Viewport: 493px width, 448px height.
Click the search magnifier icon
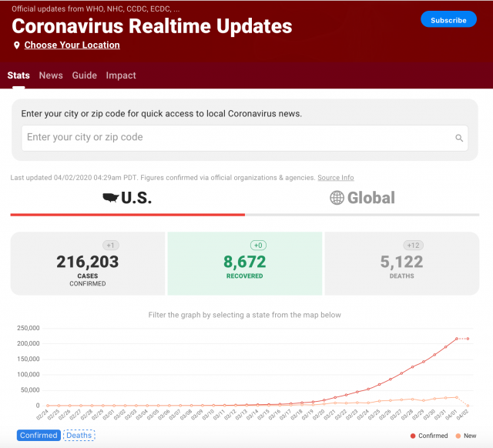459,139
